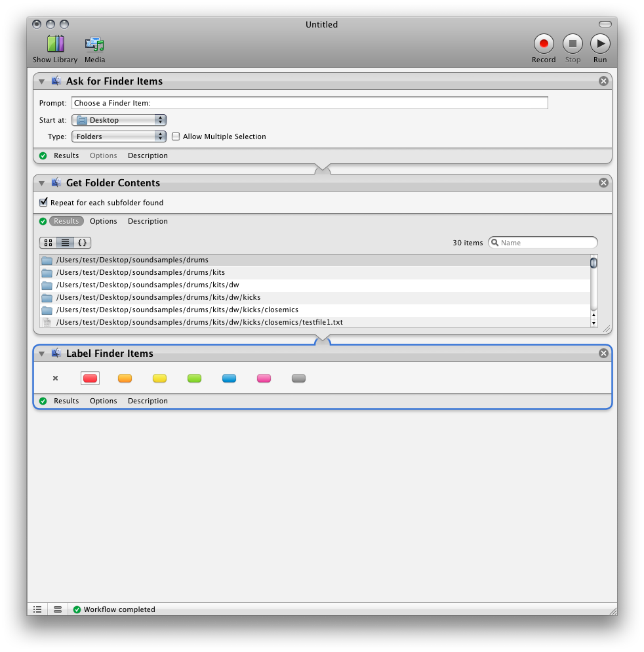The width and height of the screenshot is (644, 652).
Task: Choose the no-label X option
Action: [55, 378]
